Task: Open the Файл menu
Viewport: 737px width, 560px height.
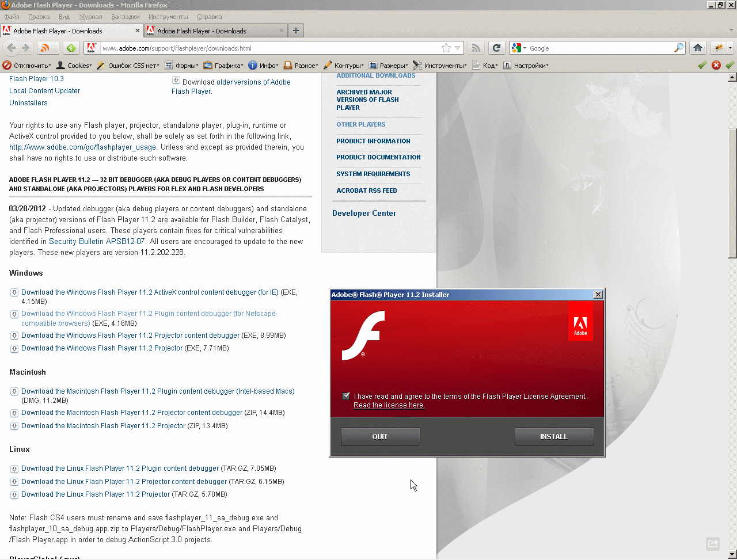Action: click(12, 17)
